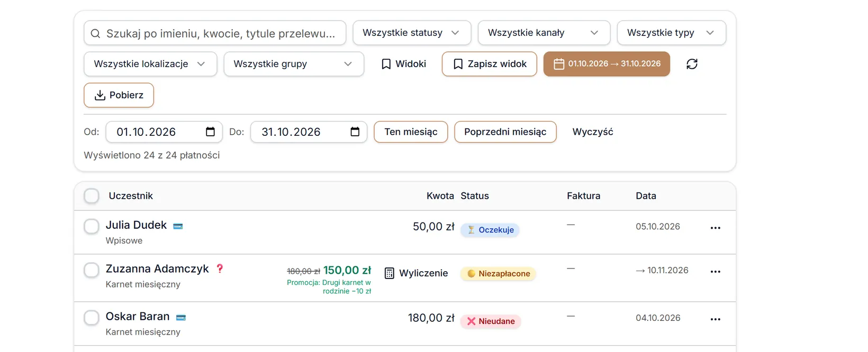The image size is (868, 352).
Task: Click date 04.10.2026
Action: (x=658, y=318)
